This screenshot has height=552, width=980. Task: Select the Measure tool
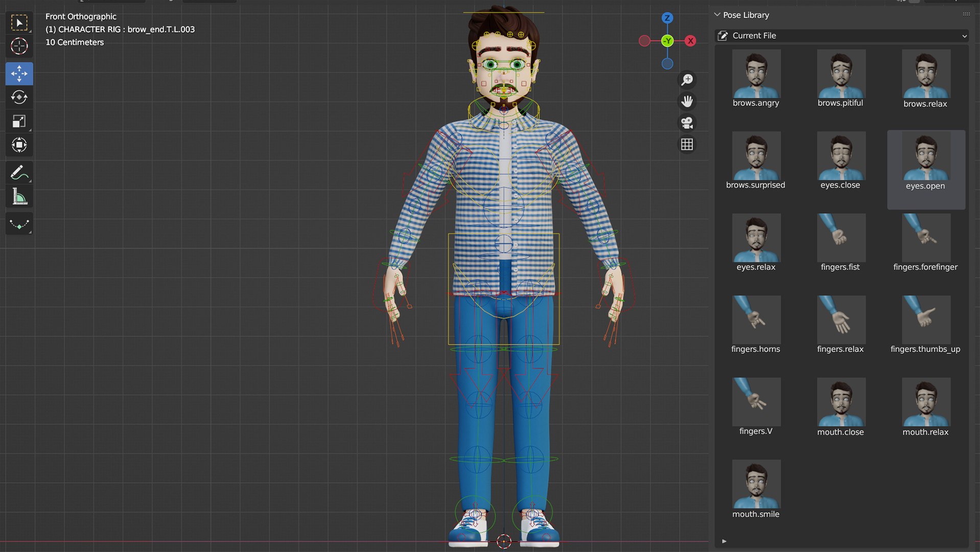(19, 196)
